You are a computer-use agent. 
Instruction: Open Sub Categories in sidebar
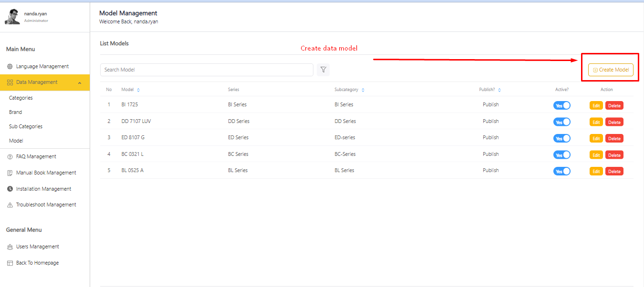pyautogui.click(x=26, y=126)
